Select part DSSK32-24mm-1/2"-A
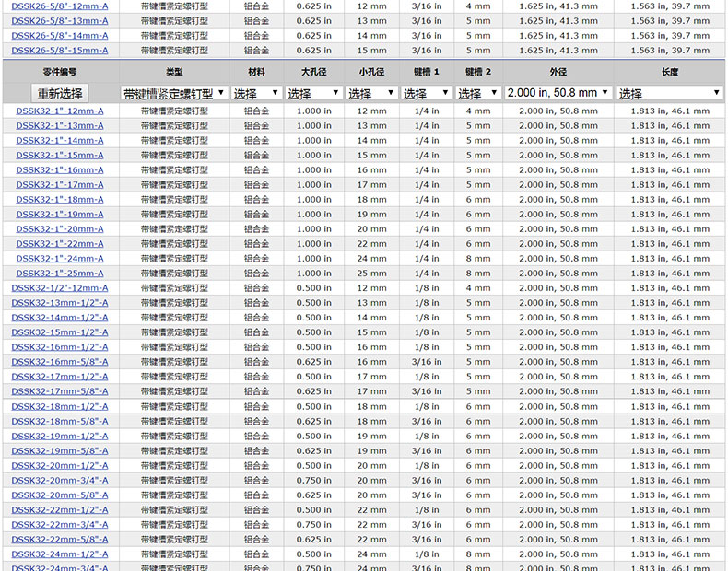The image size is (728, 571). [x=60, y=554]
